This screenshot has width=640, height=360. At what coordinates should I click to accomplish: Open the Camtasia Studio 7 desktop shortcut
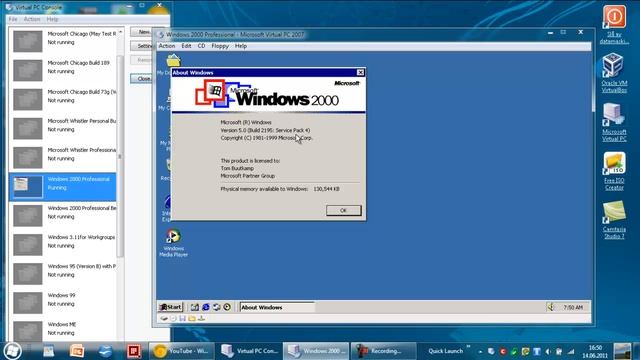pyautogui.click(x=614, y=220)
